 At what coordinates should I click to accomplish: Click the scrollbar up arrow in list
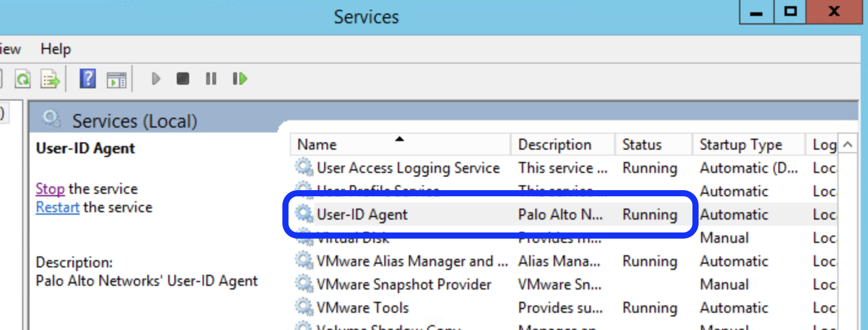pyautogui.click(x=848, y=145)
